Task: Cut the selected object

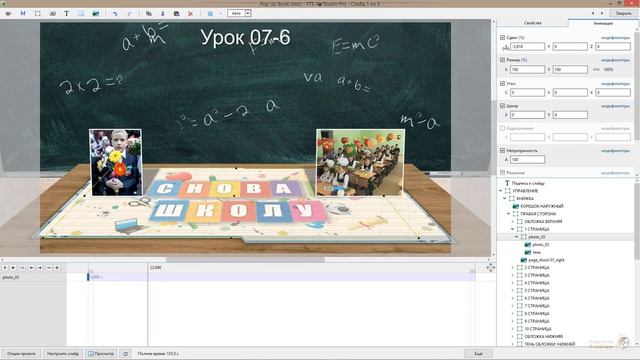Action: pos(162,13)
